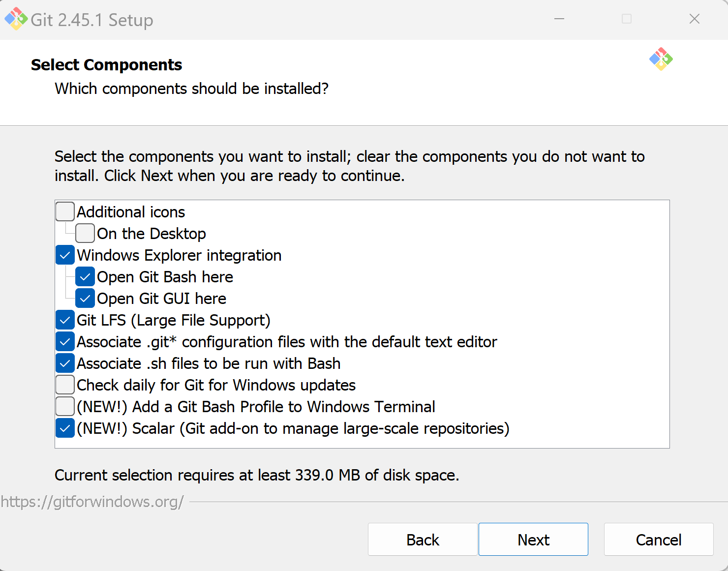728x571 pixels.
Task: Go to the previous step with Back
Action: coord(423,540)
